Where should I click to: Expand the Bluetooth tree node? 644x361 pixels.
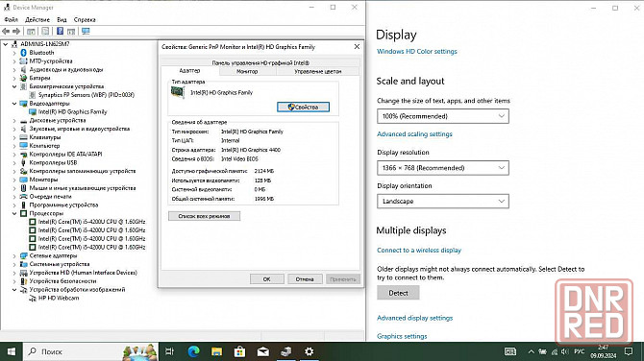pyautogui.click(x=14, y=53)
